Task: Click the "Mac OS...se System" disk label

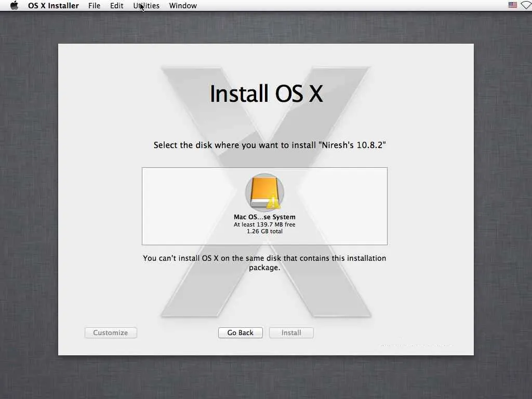Action: (x=264, y=217)
